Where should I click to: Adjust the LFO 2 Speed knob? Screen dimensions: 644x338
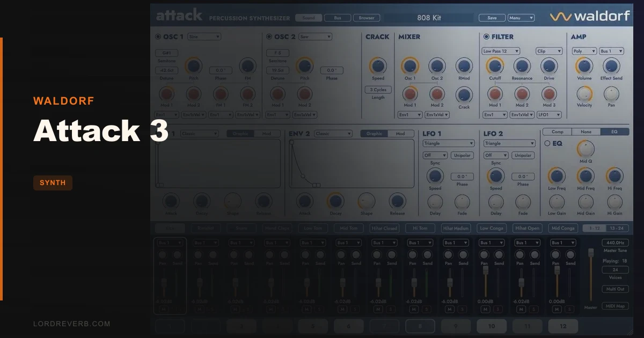point(496,176)
